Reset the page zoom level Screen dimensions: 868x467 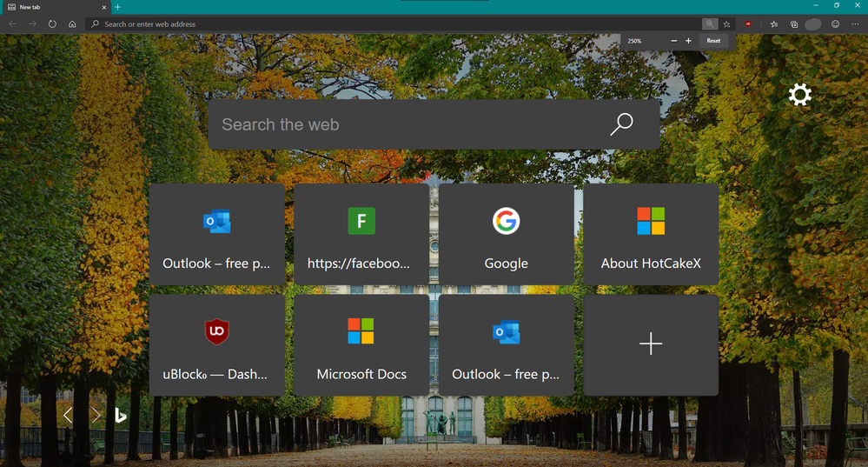tap(713, 41)
